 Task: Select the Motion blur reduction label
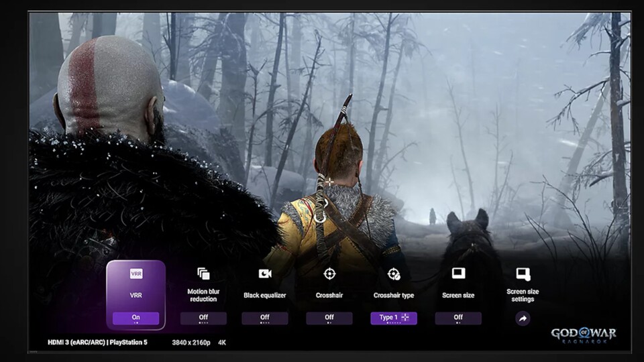tap(203, 295)
